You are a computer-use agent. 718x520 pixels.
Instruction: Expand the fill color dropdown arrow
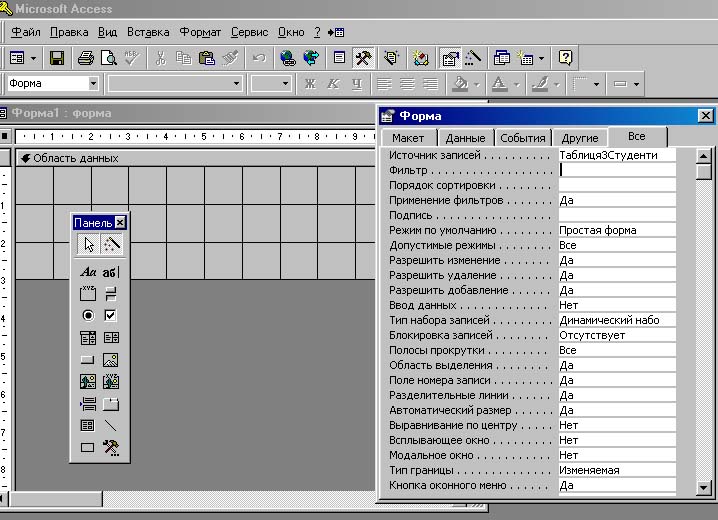tap(477, 84)
